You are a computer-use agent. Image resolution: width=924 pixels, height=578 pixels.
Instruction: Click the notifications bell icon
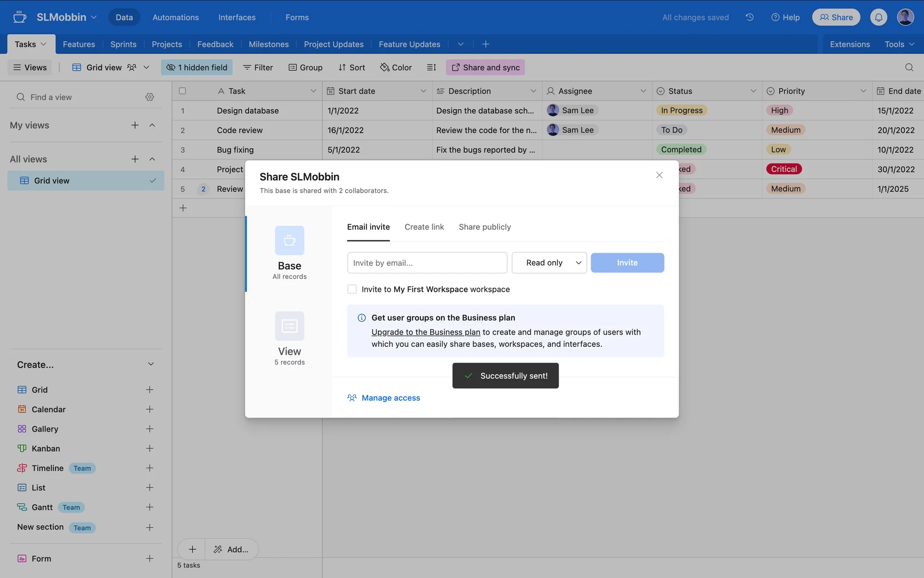pyautogui.click(x=878, y=17)
